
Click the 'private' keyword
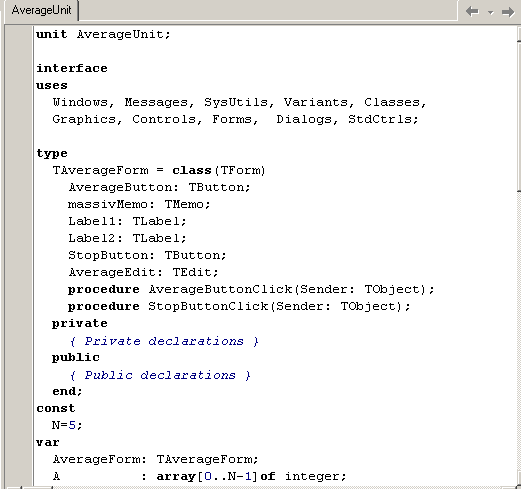(79, 324)
